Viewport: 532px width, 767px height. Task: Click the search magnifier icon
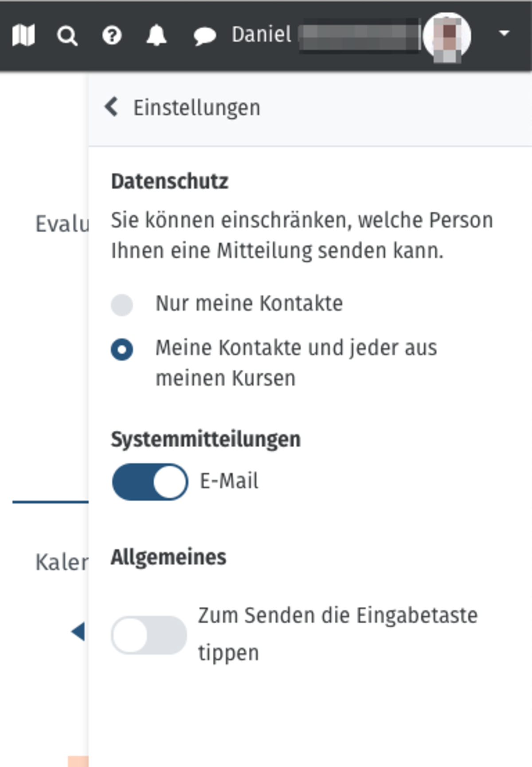pyautogui.click(x=67, y=35)
